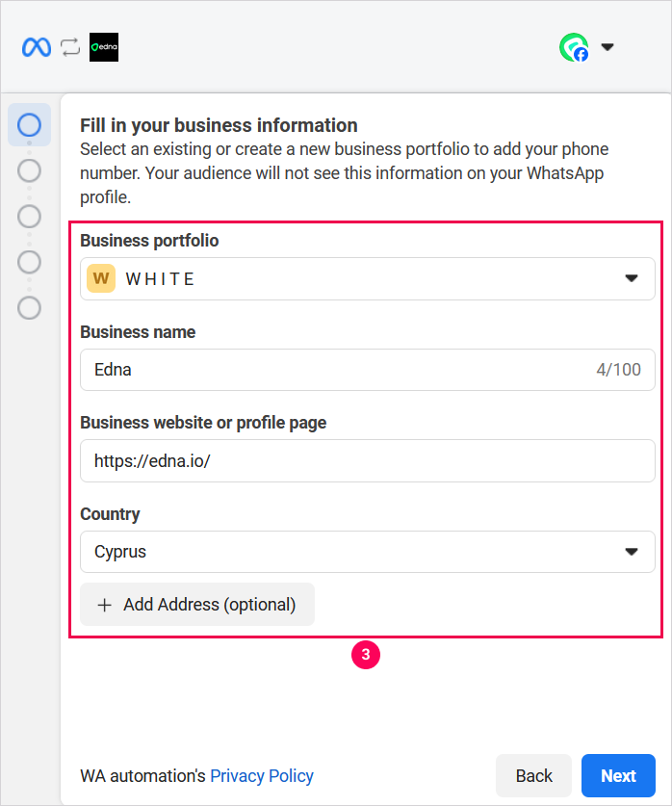
Task: Click the Meta logo icon
Action: click(37, 47)
